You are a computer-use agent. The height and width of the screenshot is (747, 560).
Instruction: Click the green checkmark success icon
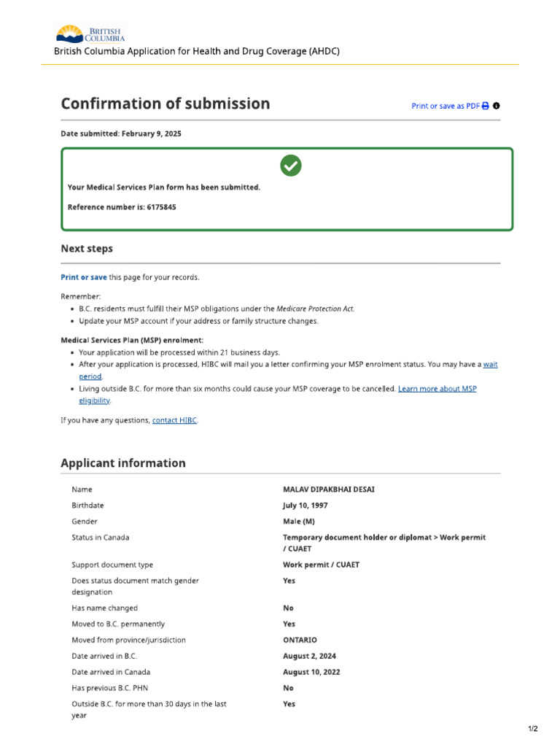(291, 166)
